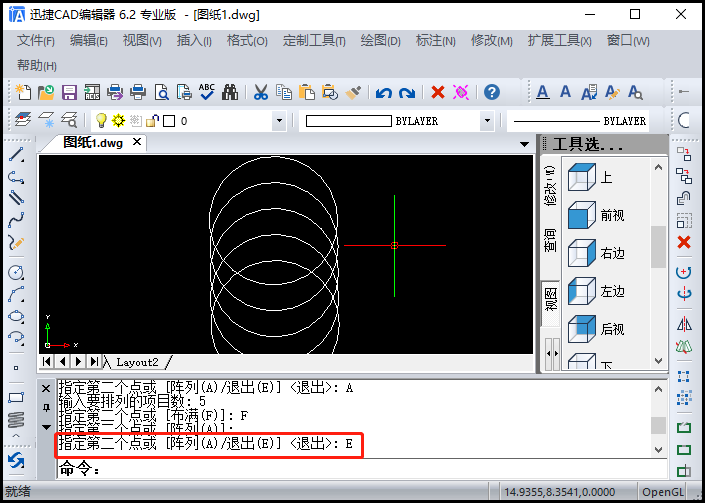
Task: Select the Helix spring tool
Action: (16, 419)
